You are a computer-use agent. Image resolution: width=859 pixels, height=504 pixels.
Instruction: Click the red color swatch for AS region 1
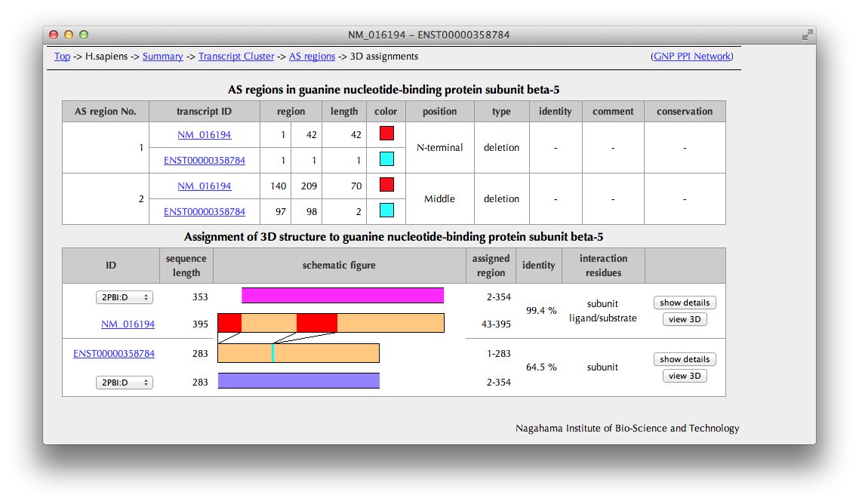click(x=386, y=134)
